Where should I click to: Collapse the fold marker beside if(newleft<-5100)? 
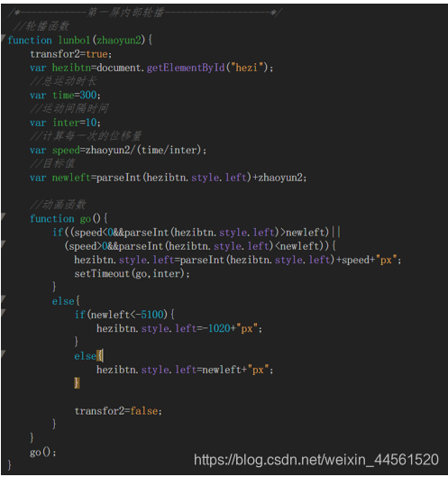(x=3, y=312)
